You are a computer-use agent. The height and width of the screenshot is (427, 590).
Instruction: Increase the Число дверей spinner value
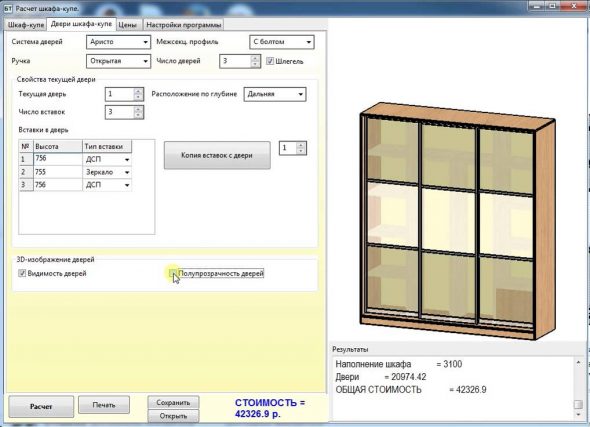pyautogui.click(x=255, y=58)
